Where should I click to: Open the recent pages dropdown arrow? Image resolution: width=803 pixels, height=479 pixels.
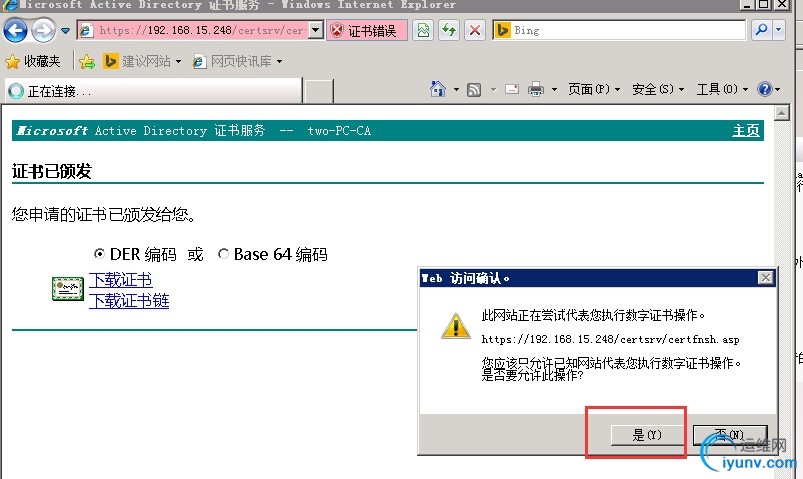tap(66, 31)
